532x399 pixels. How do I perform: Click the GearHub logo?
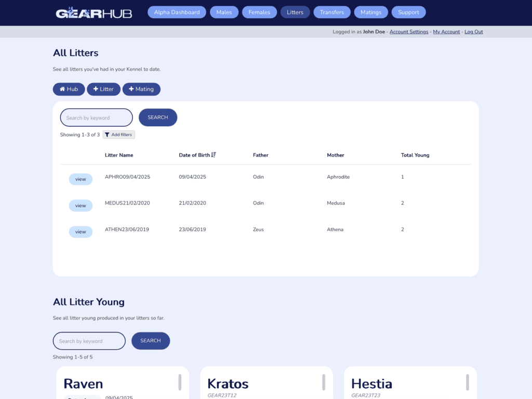[x=94, y=13]
